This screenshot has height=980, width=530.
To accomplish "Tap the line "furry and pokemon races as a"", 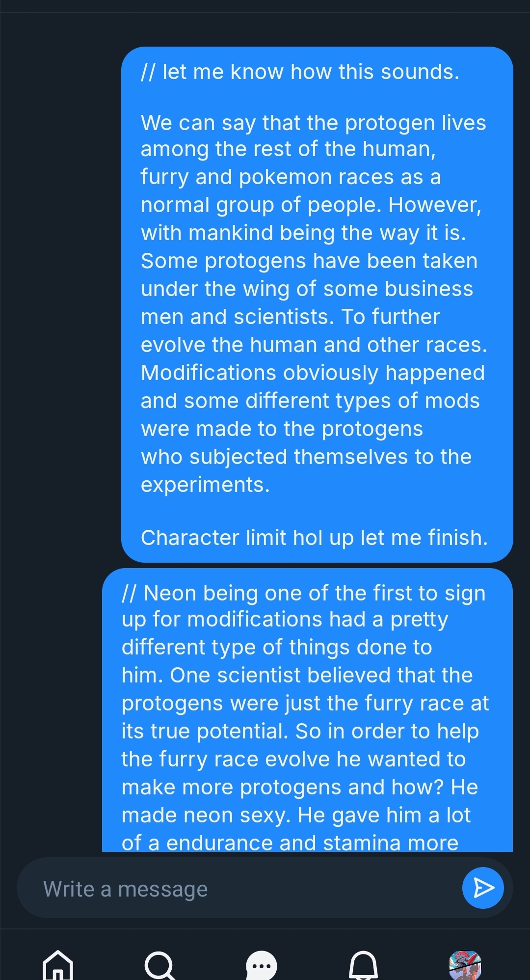I will (x=291, y=177).
